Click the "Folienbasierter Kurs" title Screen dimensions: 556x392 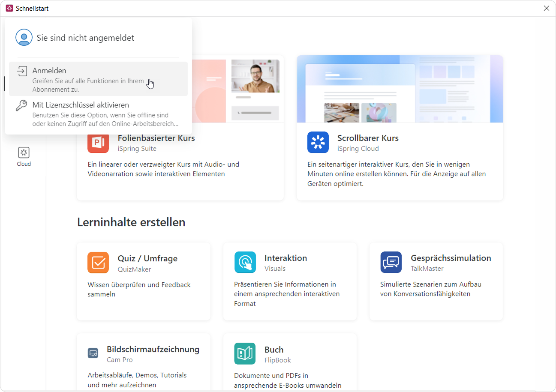click(156, 138)
